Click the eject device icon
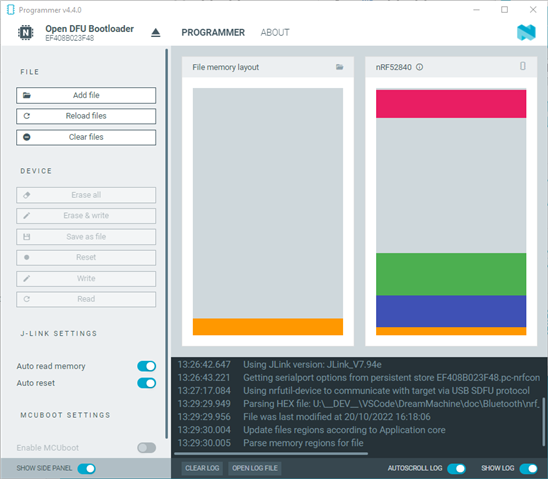The height and width of the screenshot is (479, 548). [x=156, y=33]
